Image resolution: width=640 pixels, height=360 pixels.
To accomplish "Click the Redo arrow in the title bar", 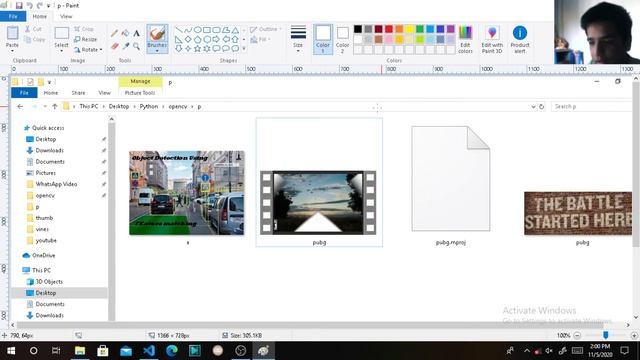I will click(x=40, y=6).
